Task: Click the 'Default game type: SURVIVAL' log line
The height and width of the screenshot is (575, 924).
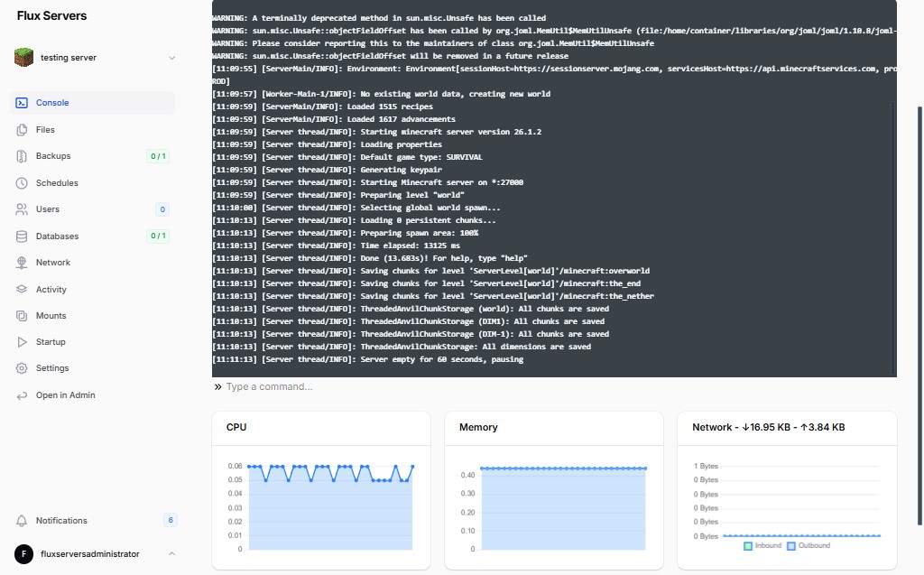Action: point(347,157)
